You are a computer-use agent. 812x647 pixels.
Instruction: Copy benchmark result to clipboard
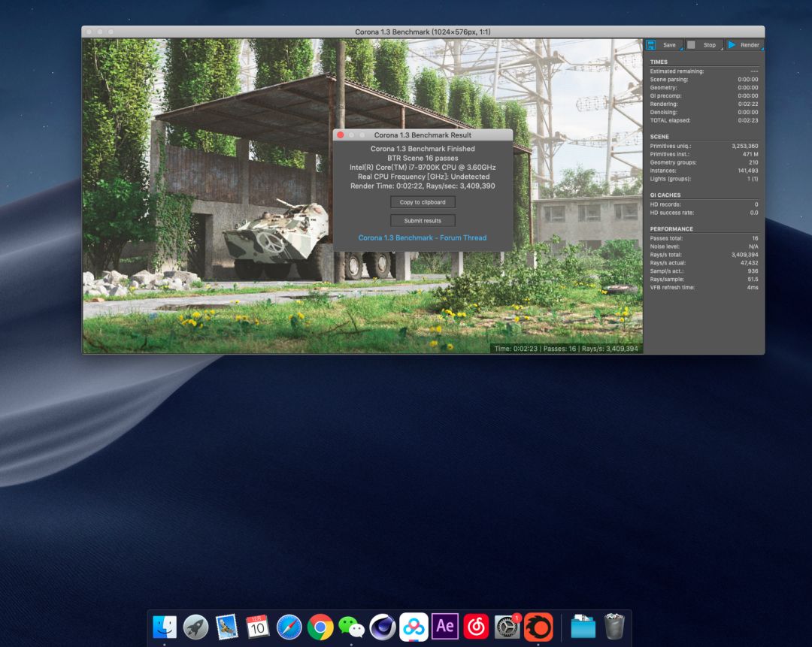(x=423, y=202)
